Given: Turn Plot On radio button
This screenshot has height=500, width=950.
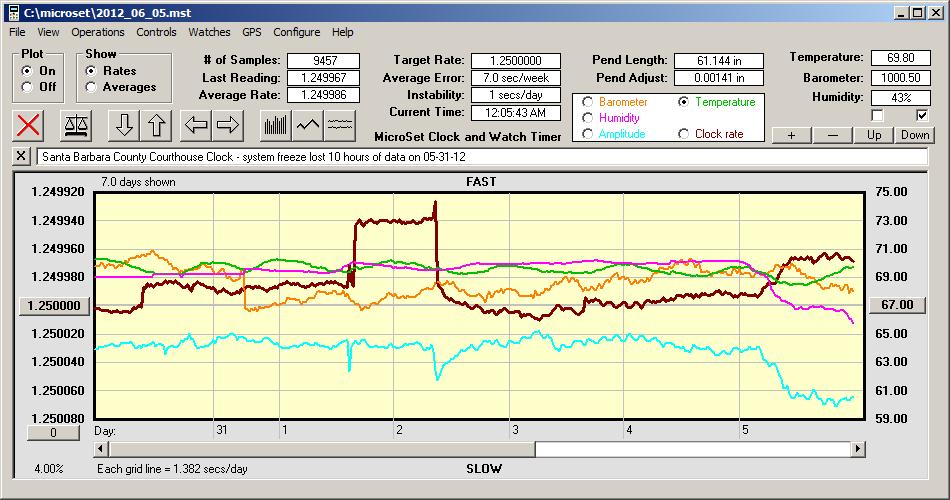Looking at the screenshot, I should click(x=27, y=71).
